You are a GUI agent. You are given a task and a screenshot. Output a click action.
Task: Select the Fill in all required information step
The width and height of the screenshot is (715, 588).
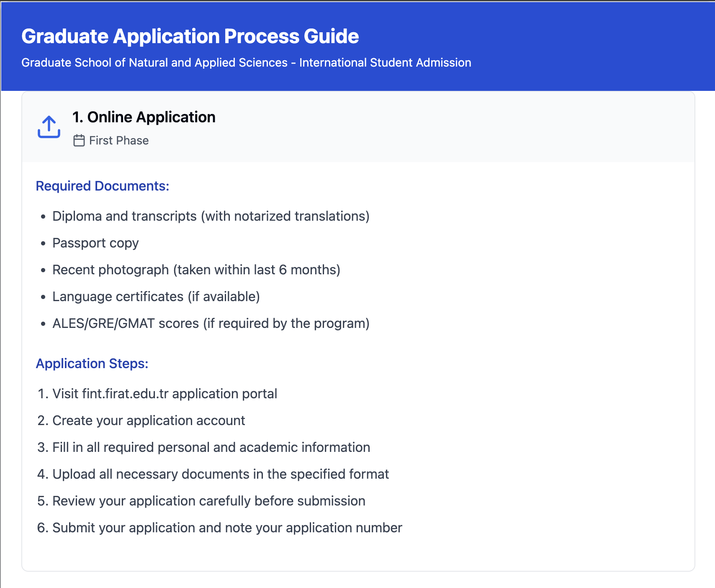pos(211,447)
